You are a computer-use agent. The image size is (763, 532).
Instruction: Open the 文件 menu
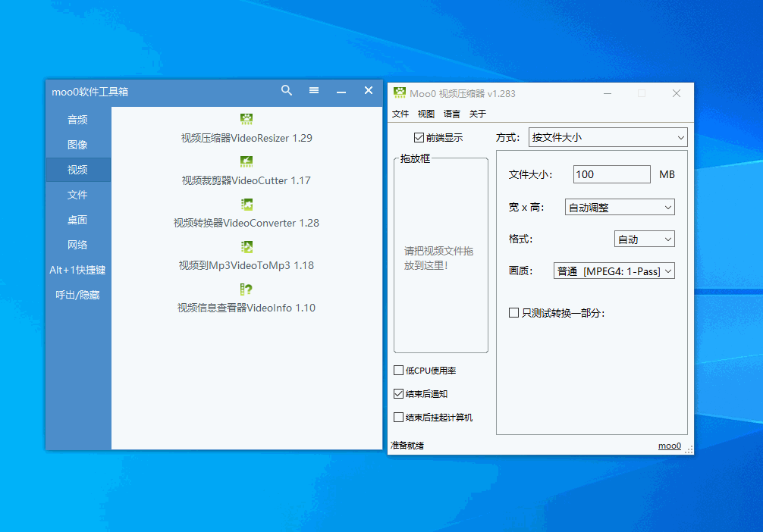(400, 114)
